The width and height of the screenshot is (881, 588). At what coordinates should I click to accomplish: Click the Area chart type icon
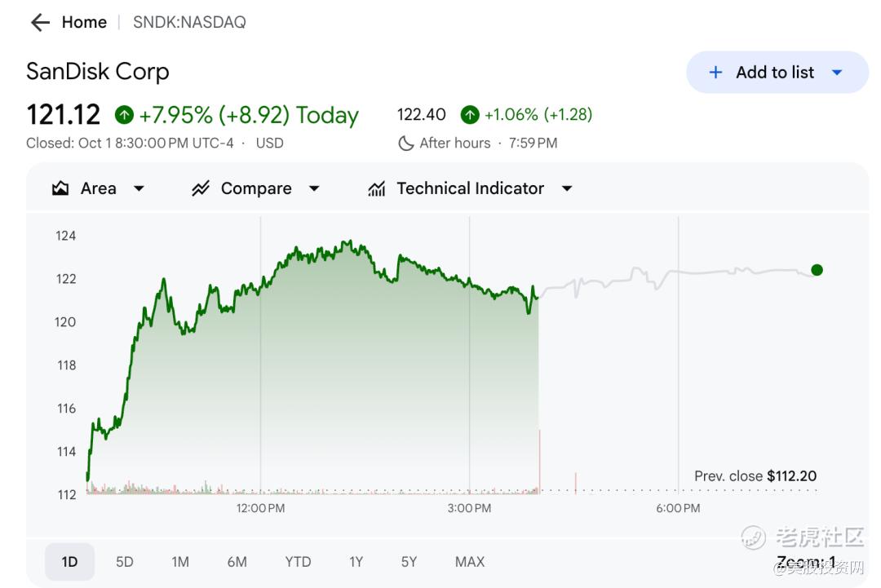tap(60, 188)
